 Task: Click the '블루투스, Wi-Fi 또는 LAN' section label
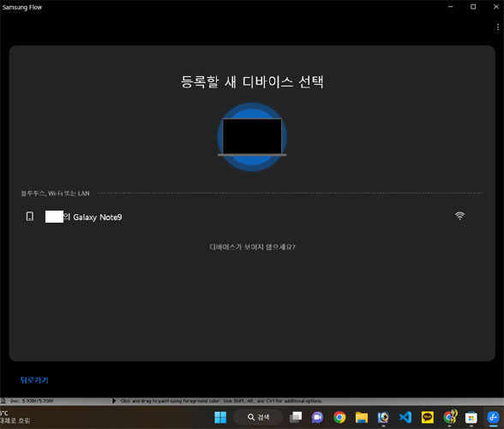[x=55, y=194]
